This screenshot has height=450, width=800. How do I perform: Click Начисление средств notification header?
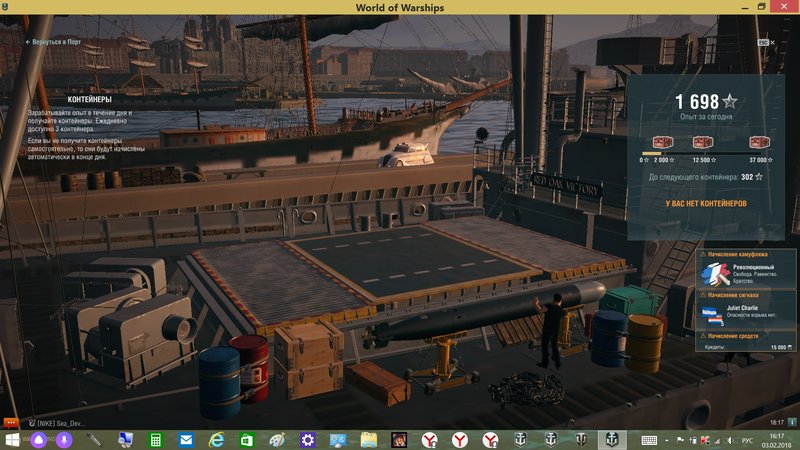pyautogui.click(x=733, y=336)
